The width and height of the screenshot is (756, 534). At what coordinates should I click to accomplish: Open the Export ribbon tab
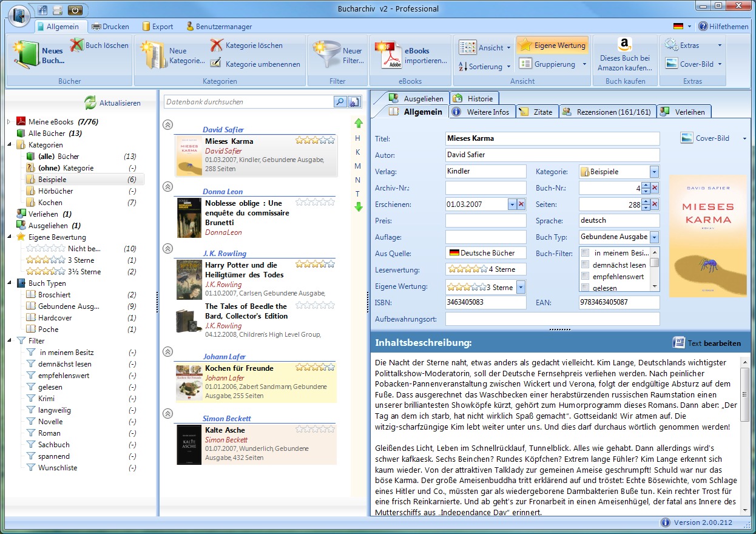point(157,26)
